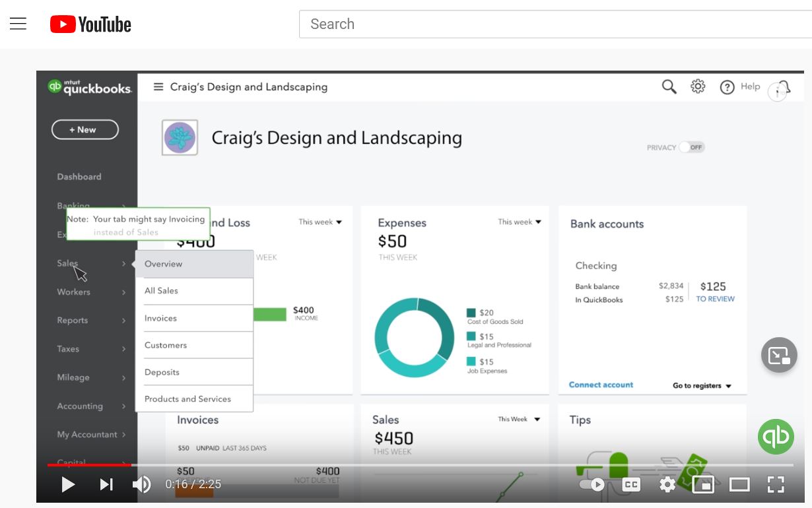Go to YouTube home via logo
Viewport: 812px width, 508px height.
[90, 24]
